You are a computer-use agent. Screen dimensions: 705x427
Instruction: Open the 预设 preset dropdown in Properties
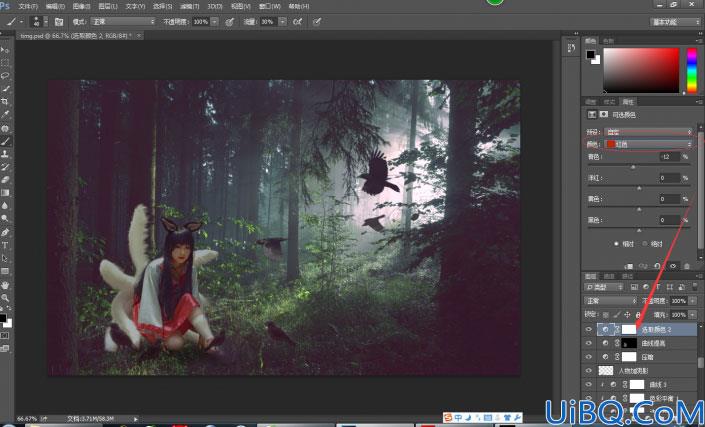click(648, 132)
